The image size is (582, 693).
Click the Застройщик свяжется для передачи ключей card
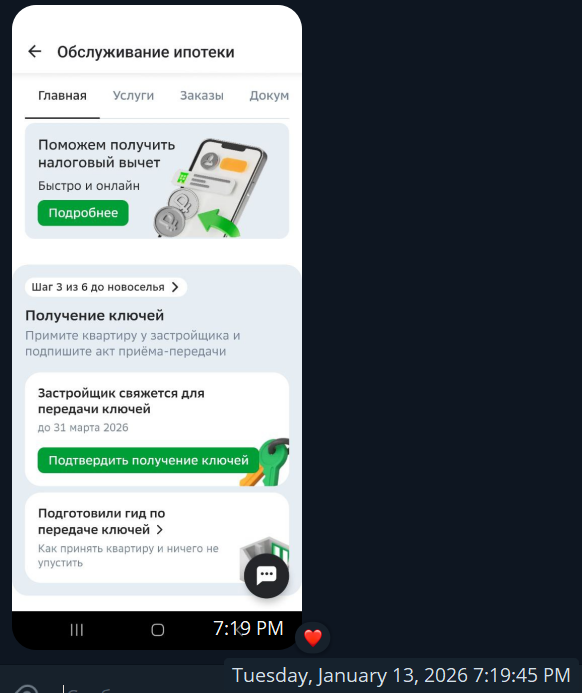click(157, 430)
